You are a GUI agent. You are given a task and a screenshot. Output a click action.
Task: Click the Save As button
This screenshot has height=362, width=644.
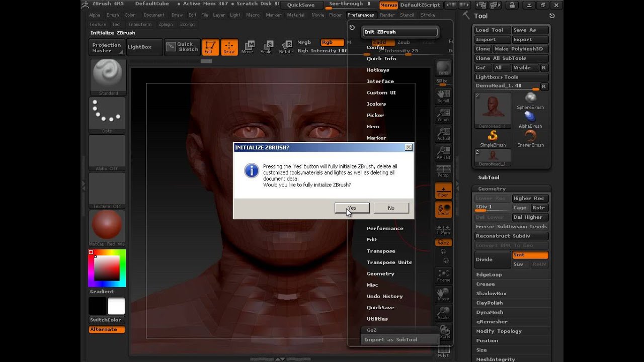point(530,30)
